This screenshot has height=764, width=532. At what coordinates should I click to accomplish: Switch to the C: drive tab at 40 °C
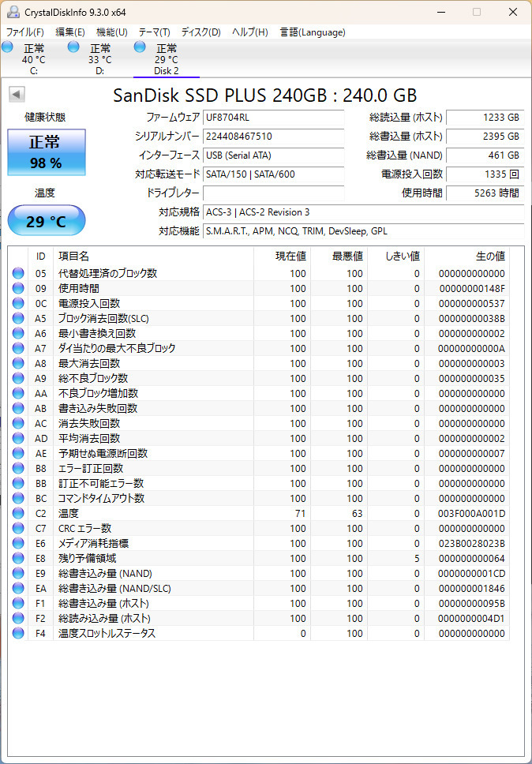click(x=34, y=59)
